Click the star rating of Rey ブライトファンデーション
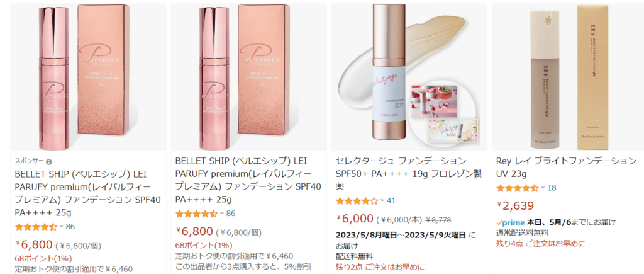This screenshot has height=274, width=644. point(518,188)
